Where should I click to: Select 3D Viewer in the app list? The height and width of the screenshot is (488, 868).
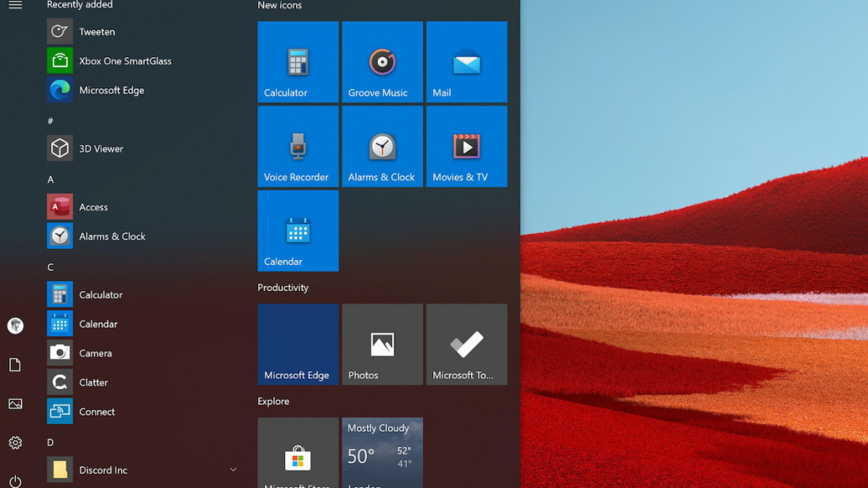101,149
